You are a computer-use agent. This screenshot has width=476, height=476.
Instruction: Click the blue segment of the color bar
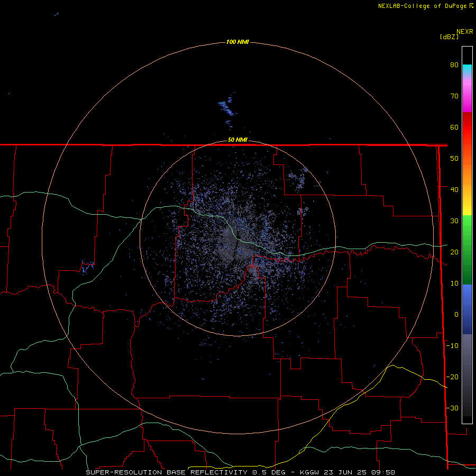point(467,309)
